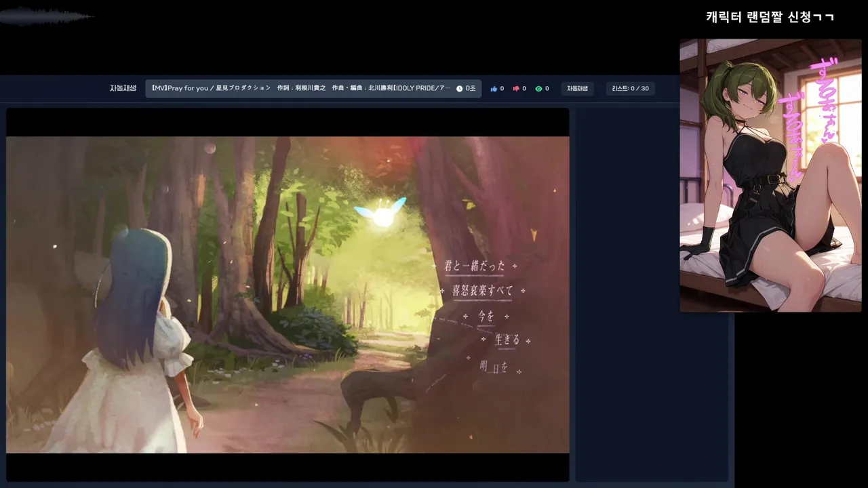Screen dimensions: 868x488
Task: Click the 리스트: 0 / 30 button
Action: [630, 89]
